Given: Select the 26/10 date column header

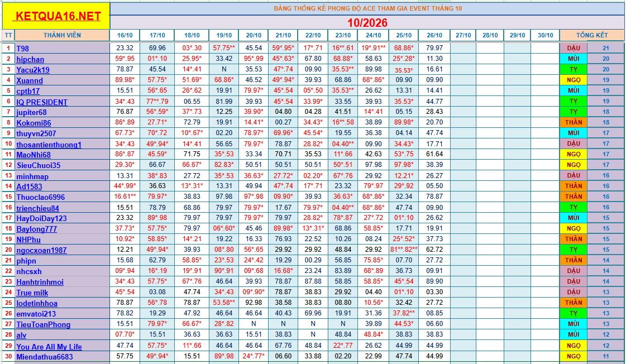Looking at the screenshot, I should coord(434,35).
